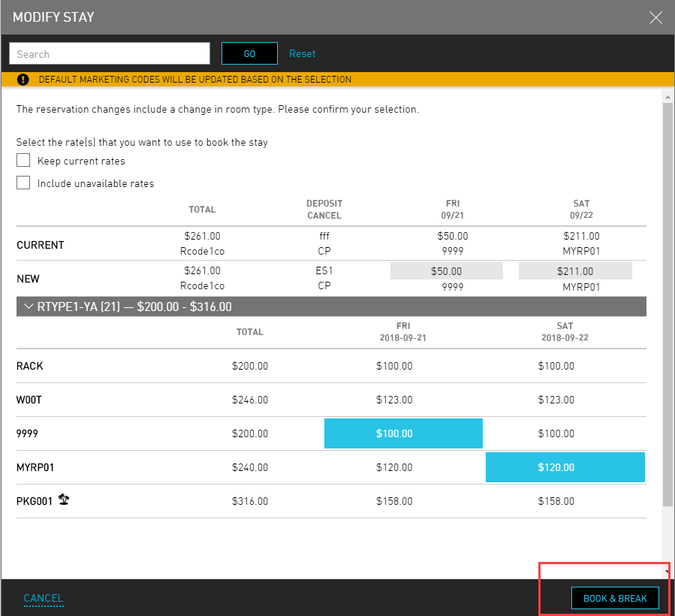Select W00T Friday $123.00 rate
The image size is (675, 616).
pos(394,400)
